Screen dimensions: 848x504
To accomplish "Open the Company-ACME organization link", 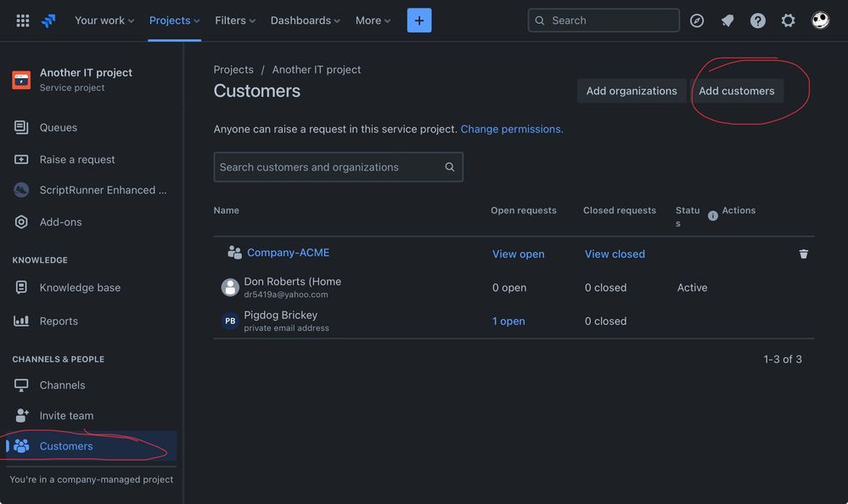I will tap(289, 253).
